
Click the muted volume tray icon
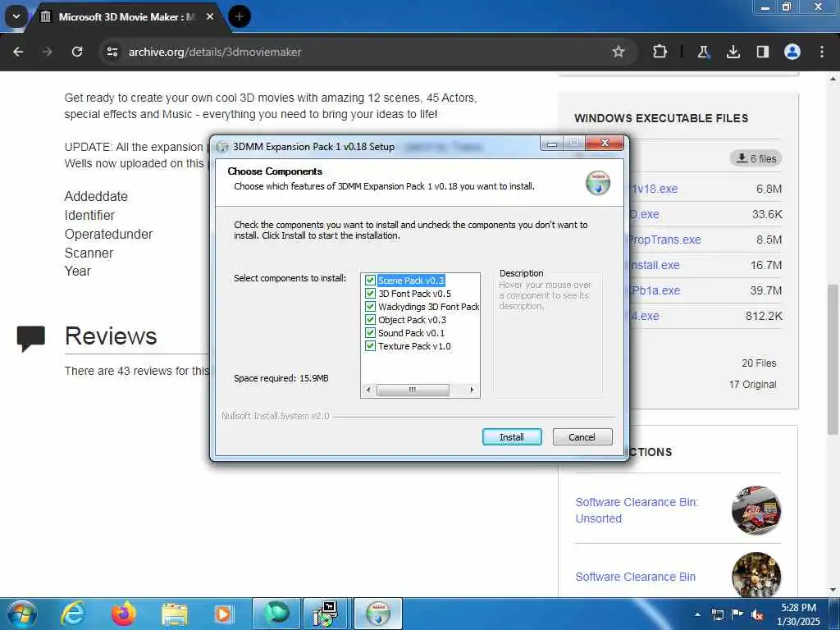point(757,614)
